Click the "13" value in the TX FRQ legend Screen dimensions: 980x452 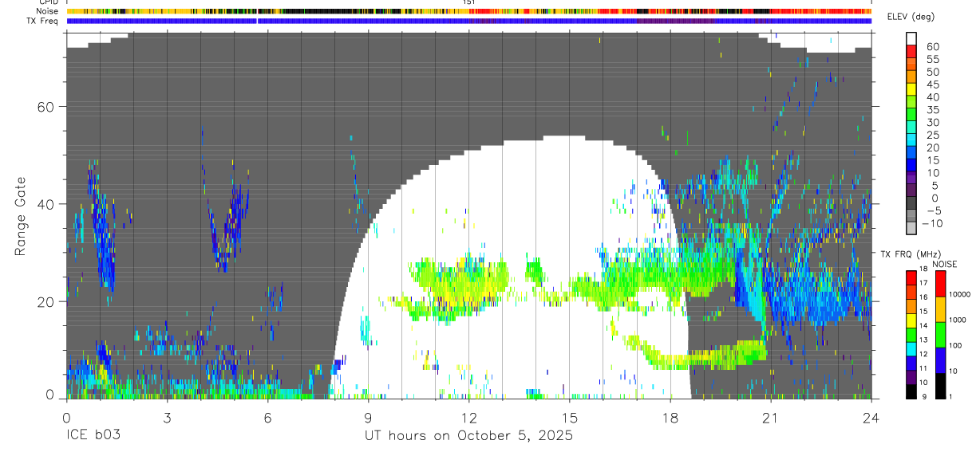point(922,340)
